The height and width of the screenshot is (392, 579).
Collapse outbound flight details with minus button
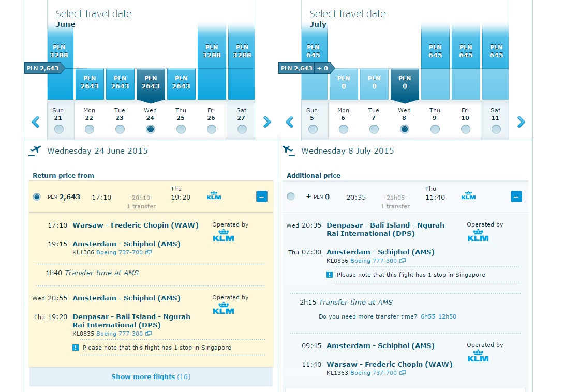click(262, 197)
